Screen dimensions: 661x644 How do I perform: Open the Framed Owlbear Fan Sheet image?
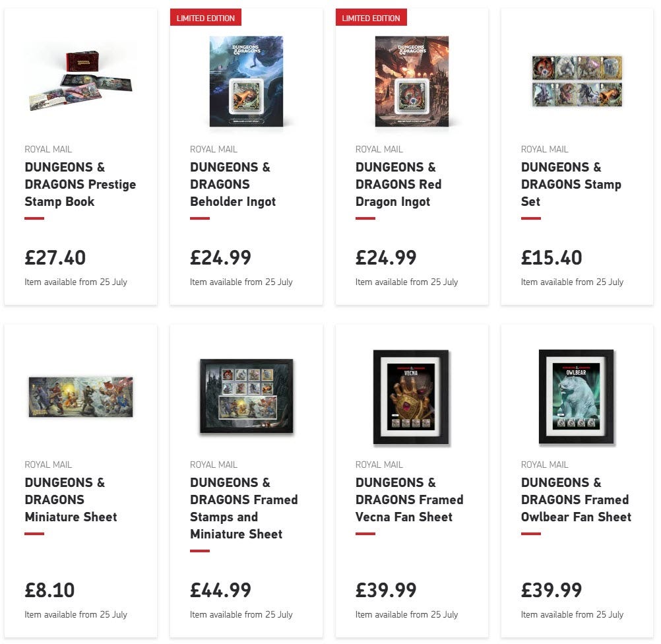pos(577,397)
